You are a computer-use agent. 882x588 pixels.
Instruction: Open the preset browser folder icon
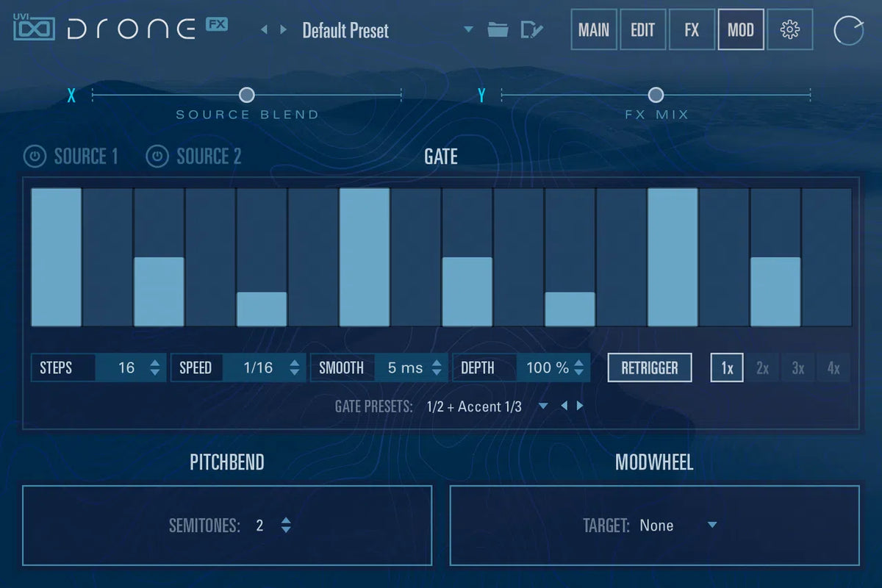(498, 30)
